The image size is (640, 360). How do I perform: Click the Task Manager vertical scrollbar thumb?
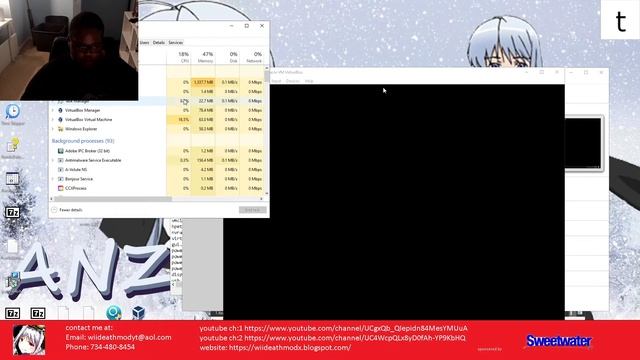coord(267,76)
